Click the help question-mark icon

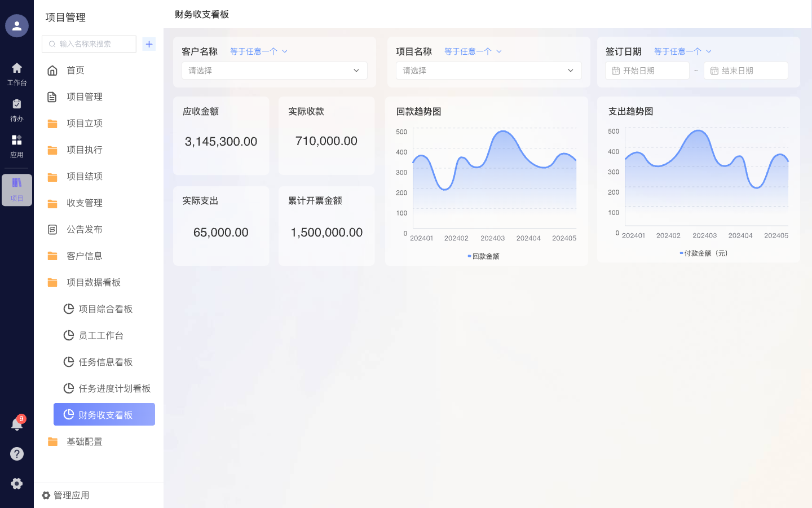coord(17,454)
